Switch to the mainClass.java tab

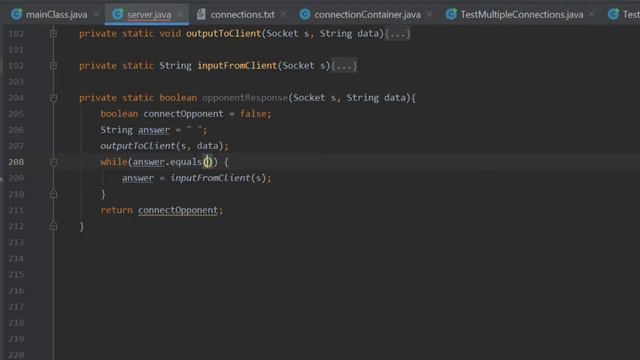(56, 15)
